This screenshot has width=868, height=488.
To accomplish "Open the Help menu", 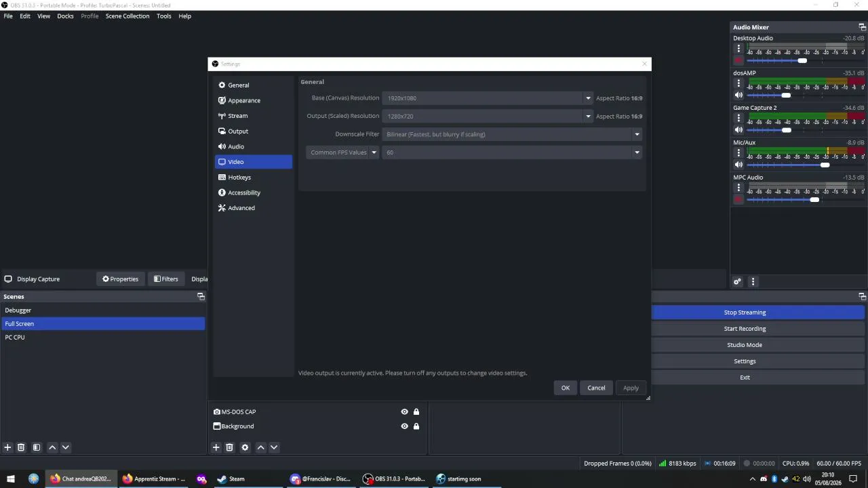I will click(x=184, y=16).
